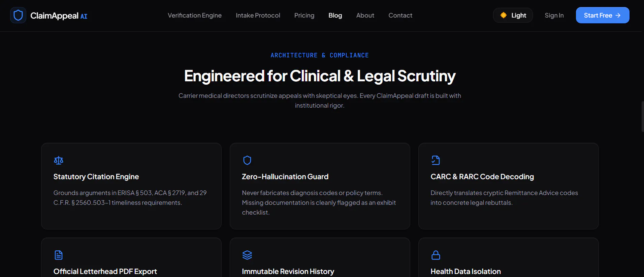
Task: Click the shield icon on Zero-Hallucination Guard
Action: coord(247,160)
